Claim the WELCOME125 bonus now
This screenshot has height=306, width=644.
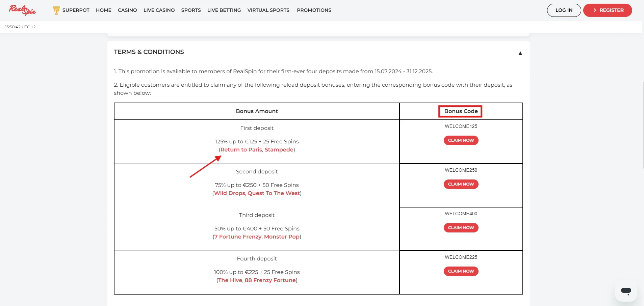click(461, 140)
